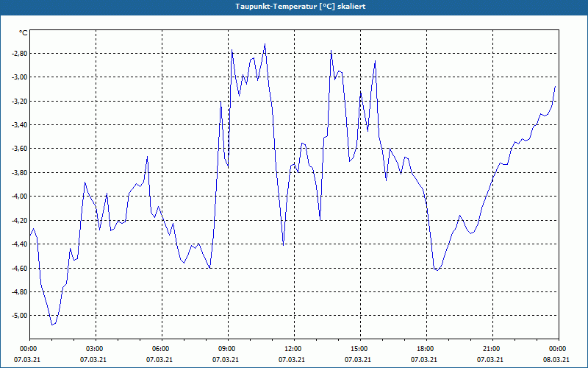Select the "03:00" time label
The image size is (588, 368).
coord(94,349)
